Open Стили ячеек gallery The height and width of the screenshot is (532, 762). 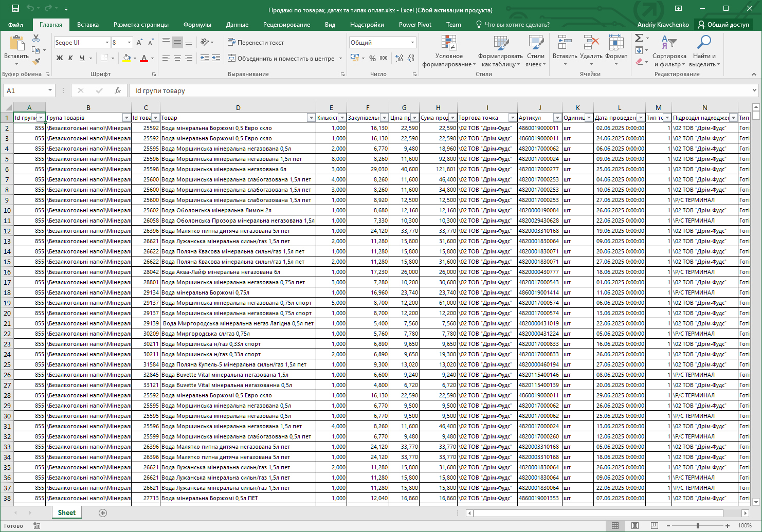(535, 51)
